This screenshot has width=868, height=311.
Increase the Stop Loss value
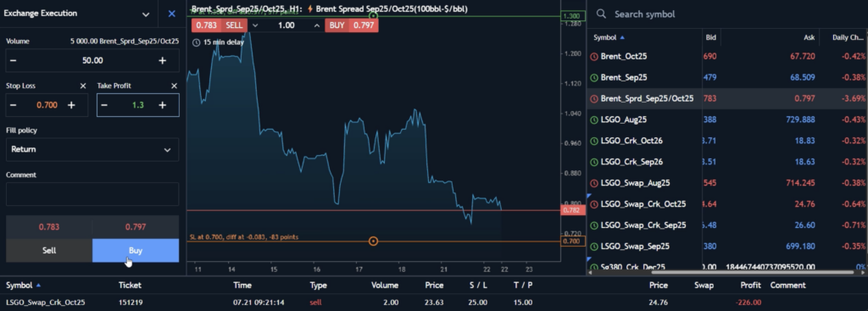(x=71, y=105)
